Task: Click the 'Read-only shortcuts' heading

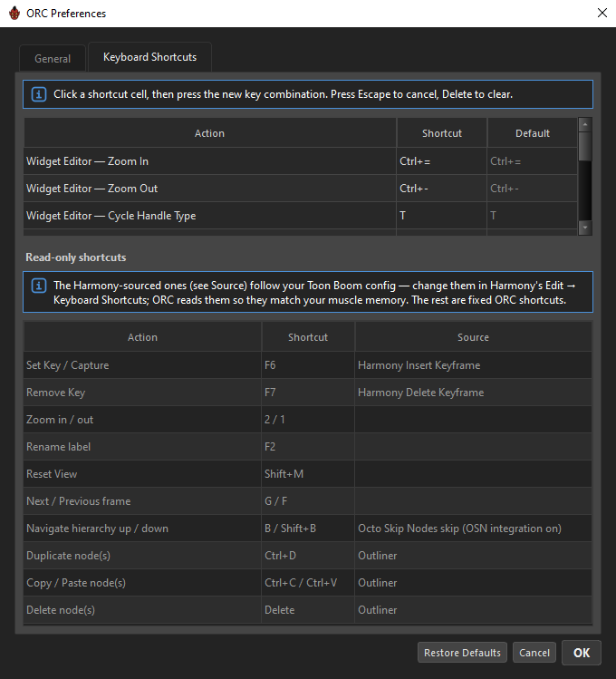Action: (x=76, y=257)
